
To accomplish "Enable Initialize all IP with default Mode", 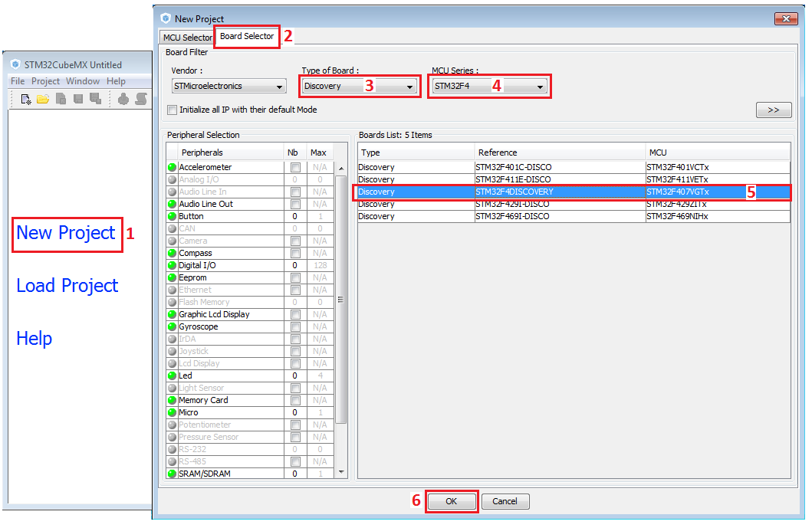I will pos(172,110).
